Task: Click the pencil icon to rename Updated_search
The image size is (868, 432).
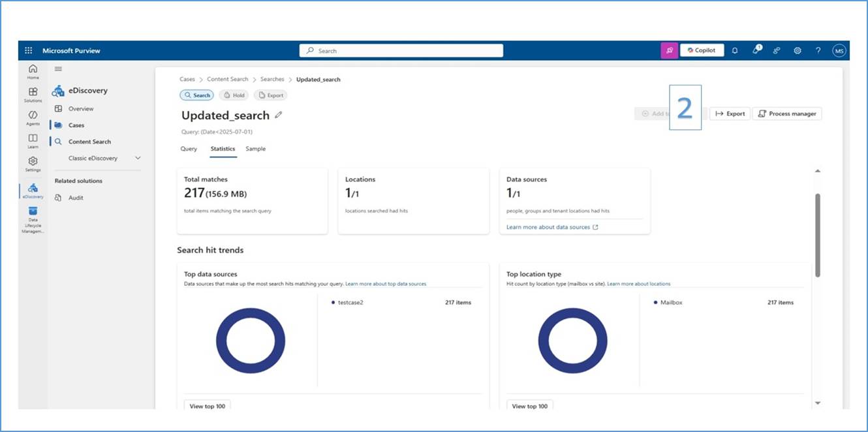Action: 279,115
